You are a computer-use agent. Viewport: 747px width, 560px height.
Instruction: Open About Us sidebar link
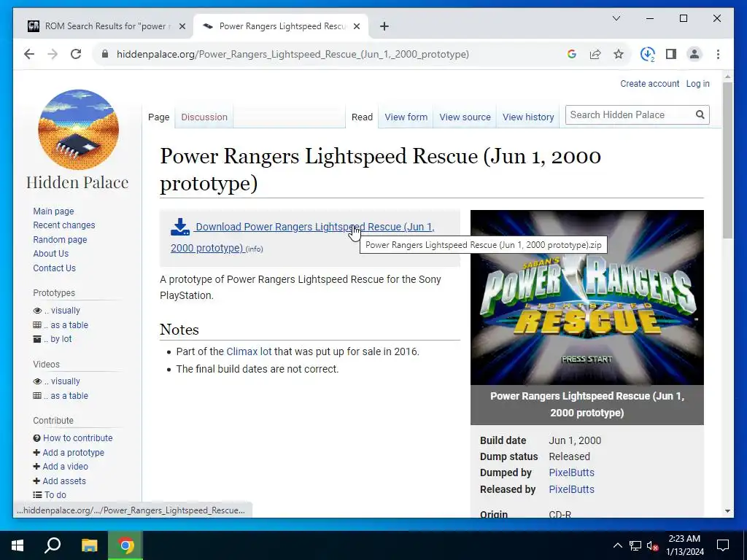click(51, 254)
